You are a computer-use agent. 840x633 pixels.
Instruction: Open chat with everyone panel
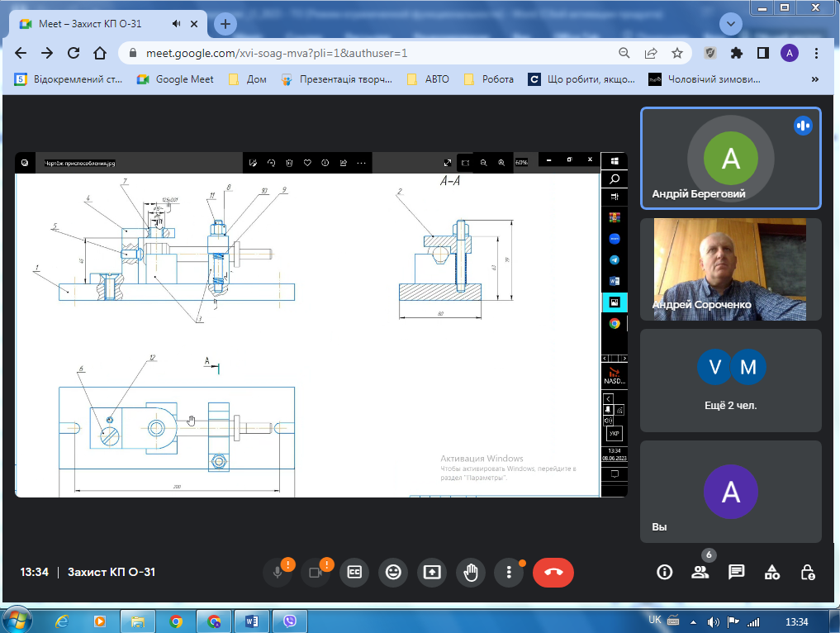tap(737, 572)
